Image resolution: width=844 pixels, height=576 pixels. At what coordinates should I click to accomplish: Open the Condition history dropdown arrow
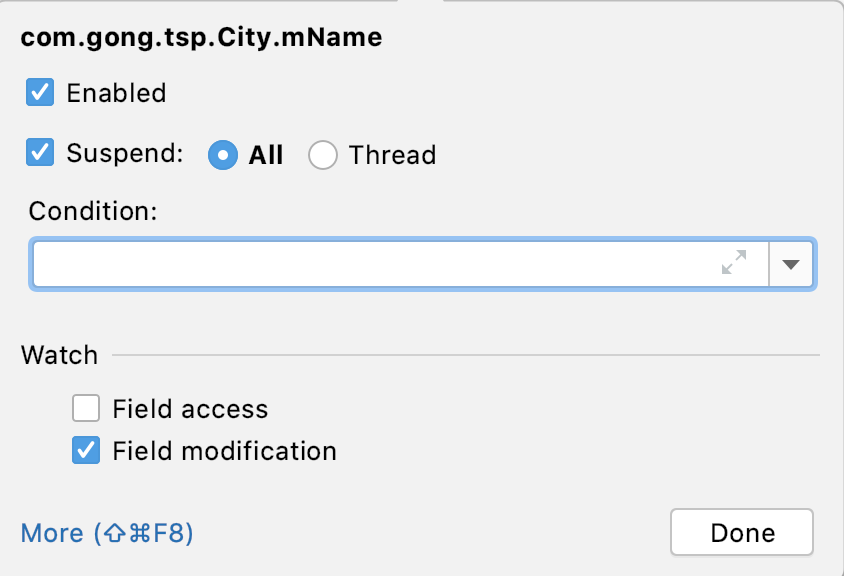(790, 264)
